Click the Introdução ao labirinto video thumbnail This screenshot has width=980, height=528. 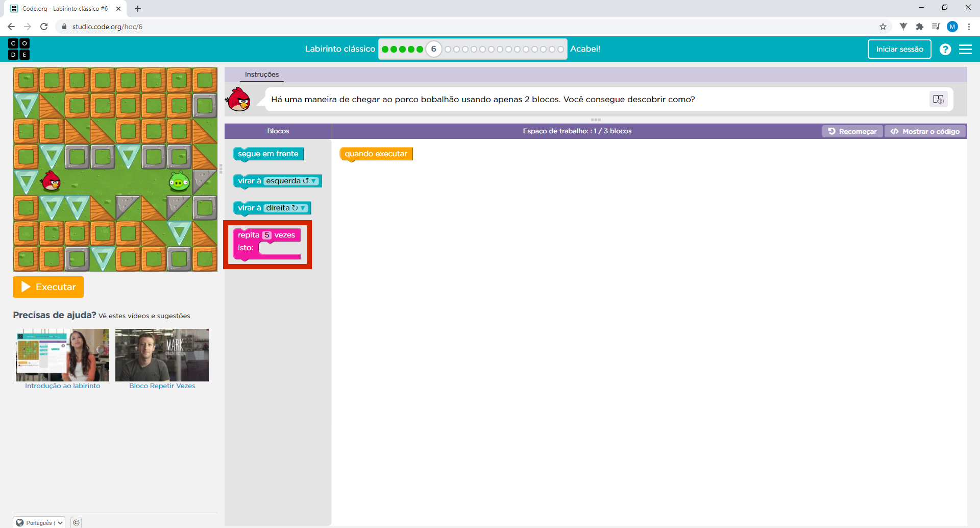pos(62,355)
